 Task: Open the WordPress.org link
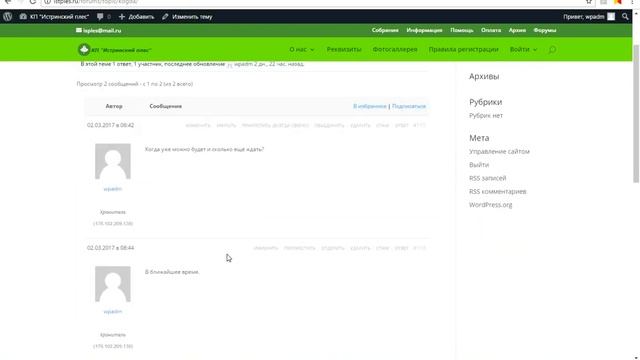tap(490, 205)
